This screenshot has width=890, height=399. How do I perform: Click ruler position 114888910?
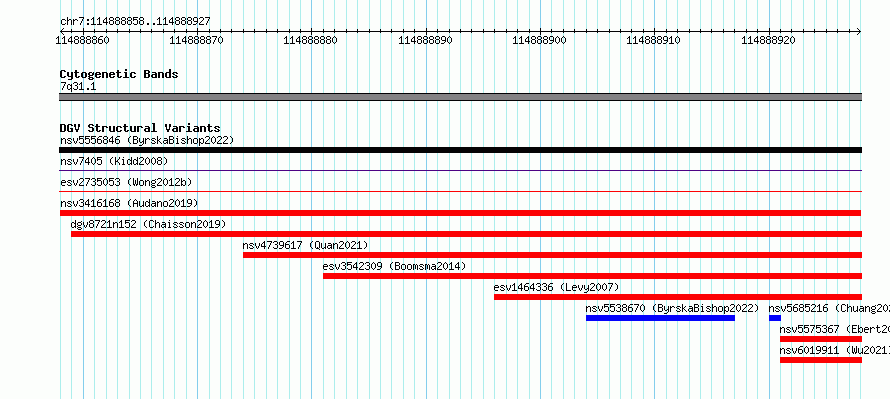(x=654, y=40)
